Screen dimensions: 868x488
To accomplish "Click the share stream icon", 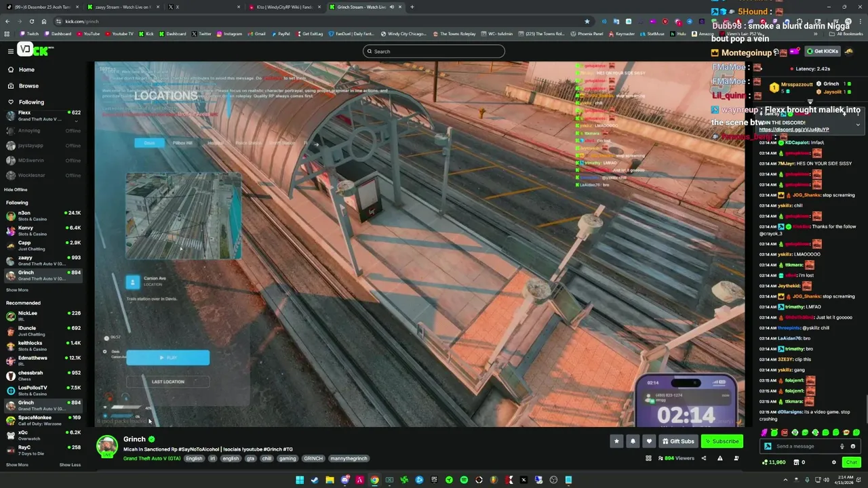I will [703, 458].
